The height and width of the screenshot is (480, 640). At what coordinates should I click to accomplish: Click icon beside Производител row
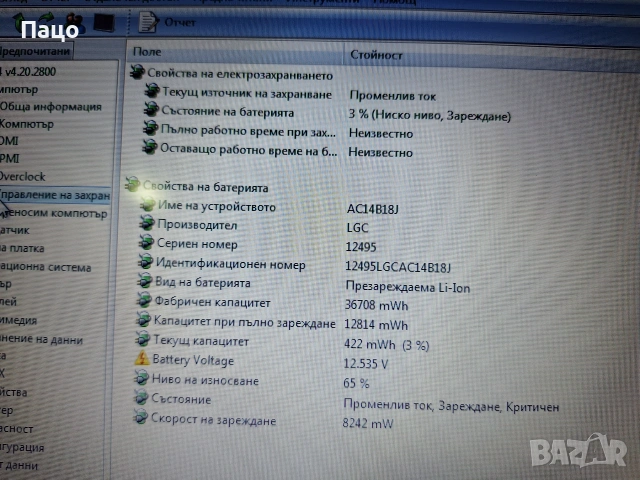(x=147, y=223)
